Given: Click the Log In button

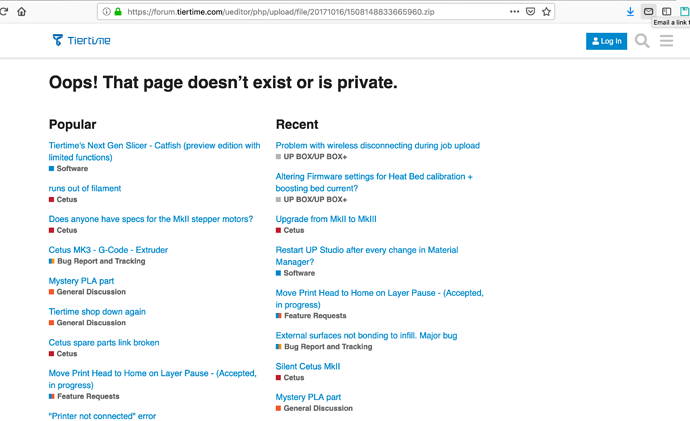Looking at the screenshot, I should (606, 41).
